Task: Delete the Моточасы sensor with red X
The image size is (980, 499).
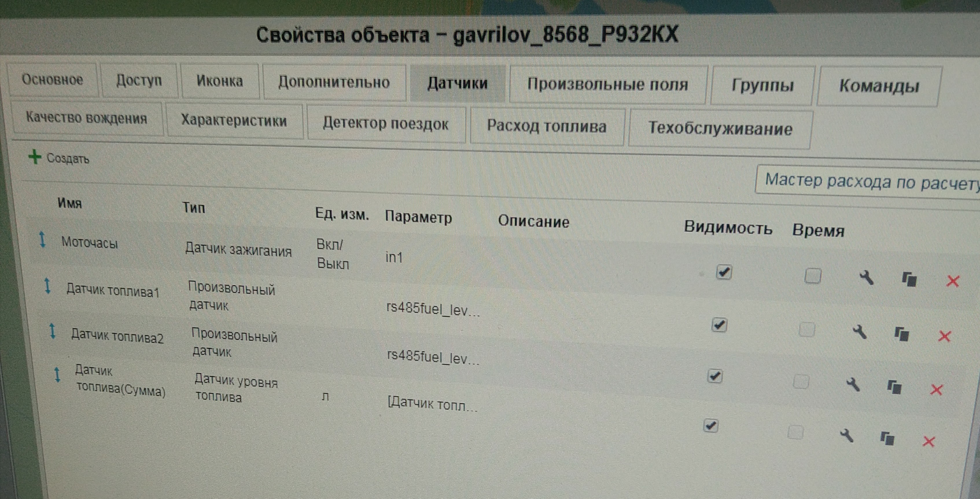Action: click(x=953, y=281)
